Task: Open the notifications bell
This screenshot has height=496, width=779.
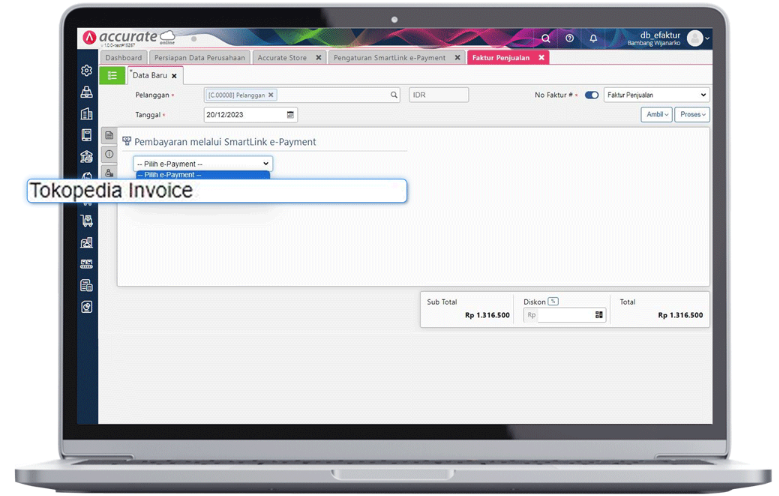Action: [x=593, y=38]
